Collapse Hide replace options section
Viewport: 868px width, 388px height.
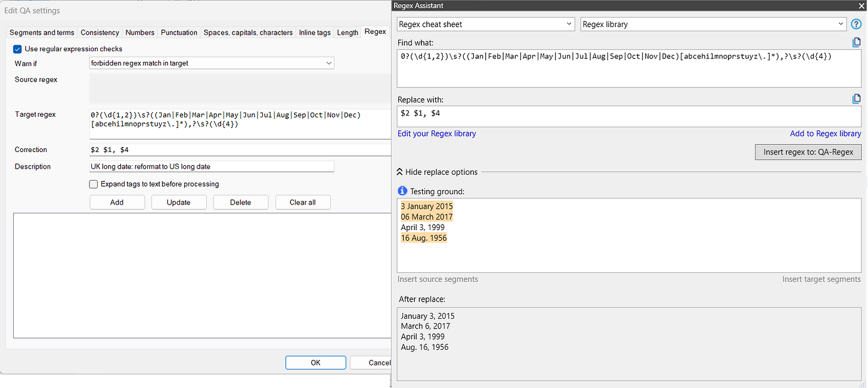pos(438,172)
